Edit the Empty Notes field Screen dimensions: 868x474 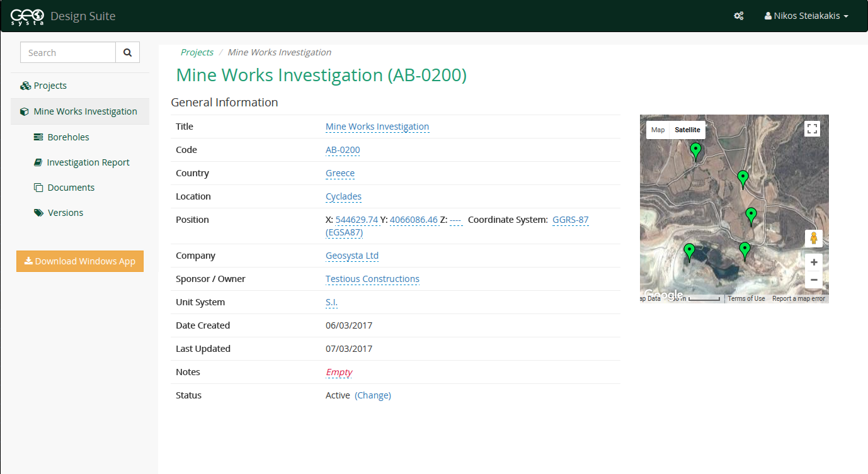coord(339,372)
